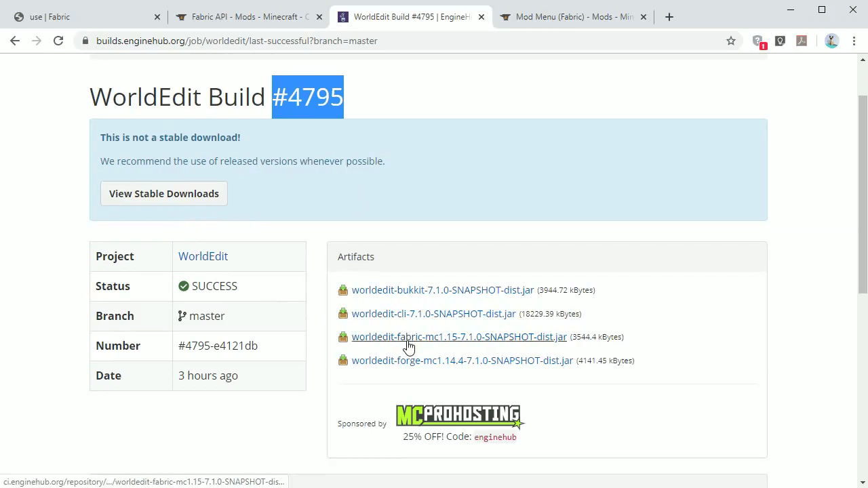Open the extension with the red badge

(759, 41)
